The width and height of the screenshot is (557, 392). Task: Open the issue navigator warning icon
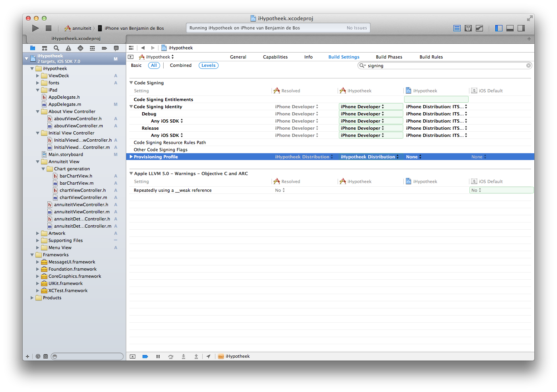(68, 48)
